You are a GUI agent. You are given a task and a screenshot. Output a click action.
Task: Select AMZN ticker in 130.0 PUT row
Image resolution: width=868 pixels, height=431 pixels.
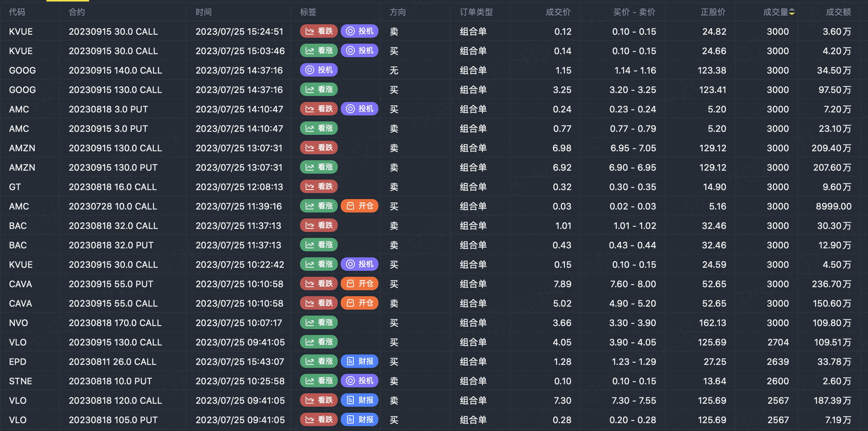click(22, 167)
